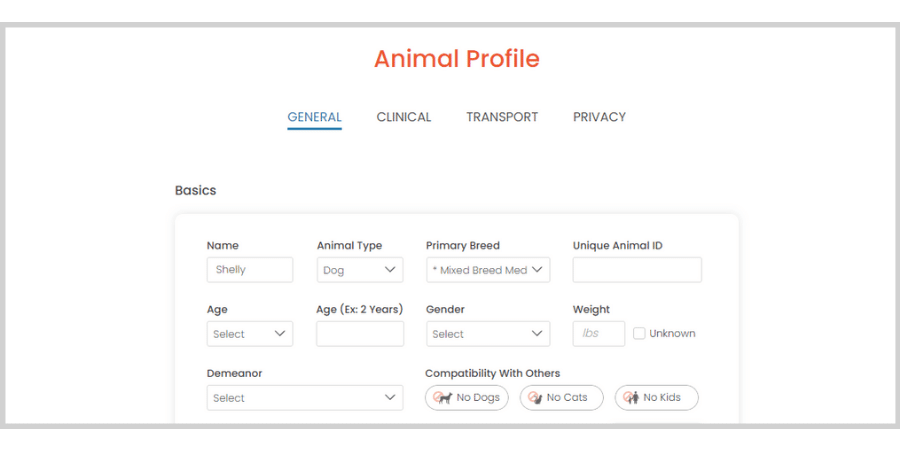Image resolution: width=900 pixels, height=472 pixels.
Task: Toggle the No Cats compatibility pill
Action: pos(561,397)
